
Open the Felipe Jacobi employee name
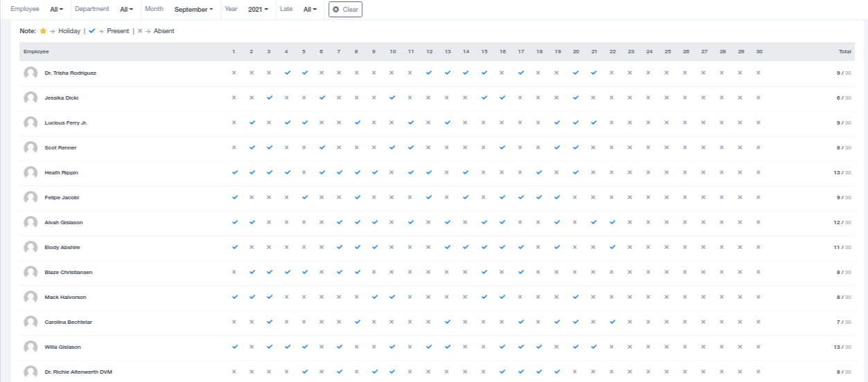pyautogui.click(x=62, y=198)
